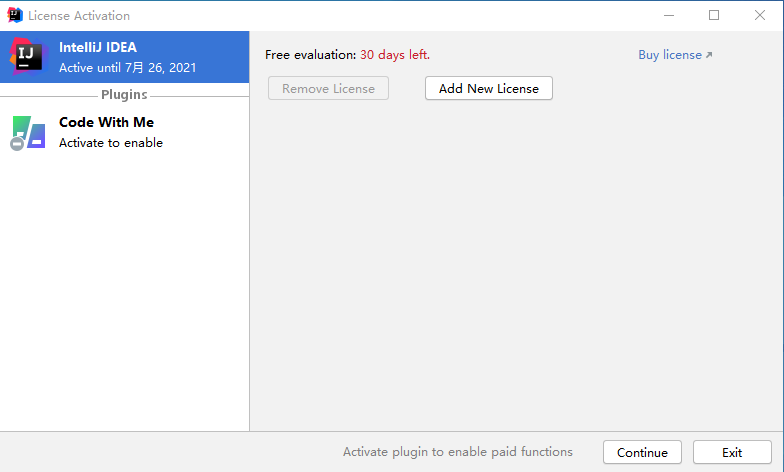Click the IntelliJ IDEA logo icon in the list
Screen dimensions: 784x472
[x=28, y=57]
